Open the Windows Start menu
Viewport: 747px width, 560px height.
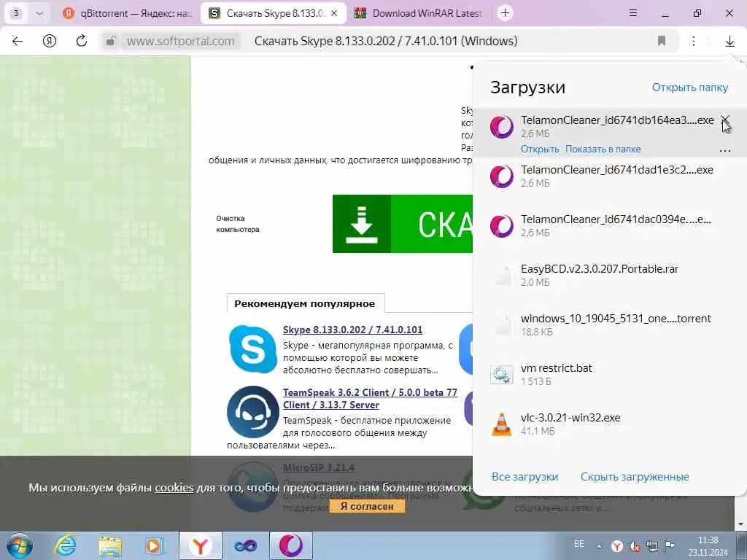(x=19, y=545)
